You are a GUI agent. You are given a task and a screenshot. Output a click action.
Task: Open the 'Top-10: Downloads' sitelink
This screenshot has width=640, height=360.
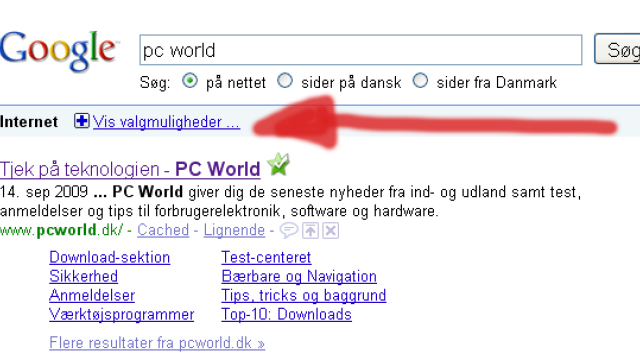click(286, 315)
